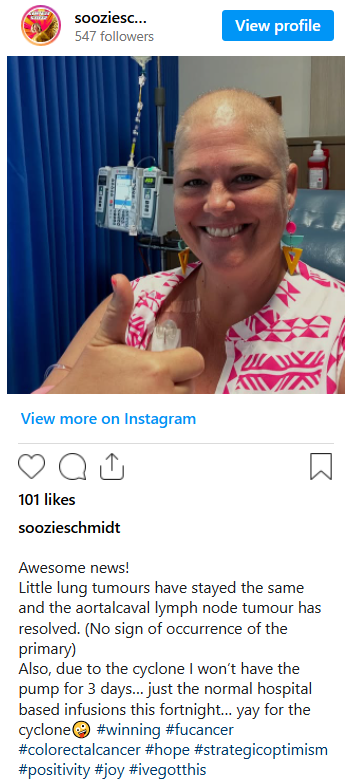Click the heart like icon

click(31, 466)
